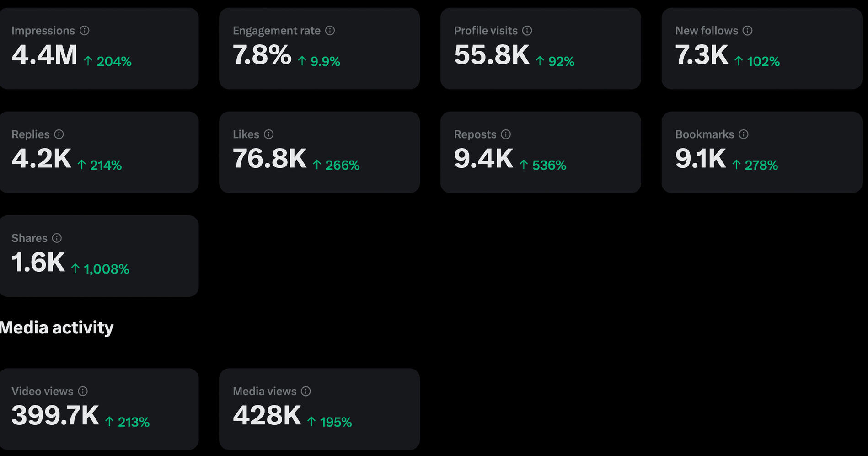Show the Bookmarks info tooltip icon
The width and height of the screenshot is (868, 456).
coord(744,134)
